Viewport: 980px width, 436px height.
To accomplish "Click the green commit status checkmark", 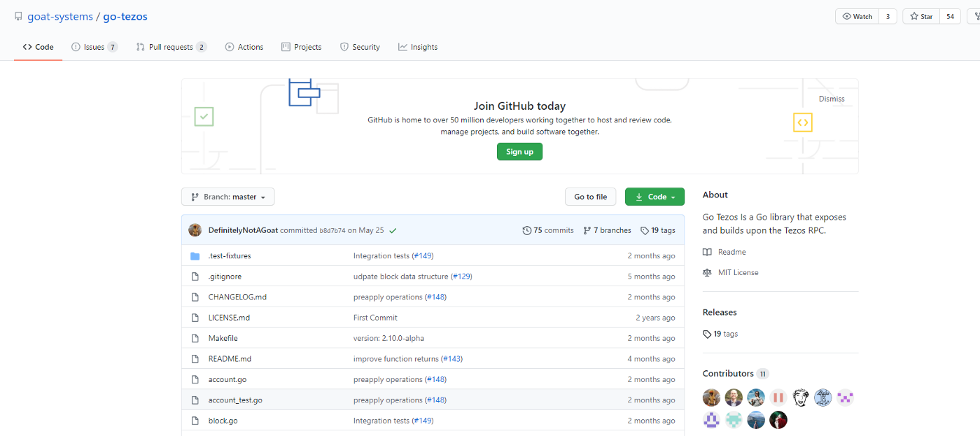I will point(393,230).
